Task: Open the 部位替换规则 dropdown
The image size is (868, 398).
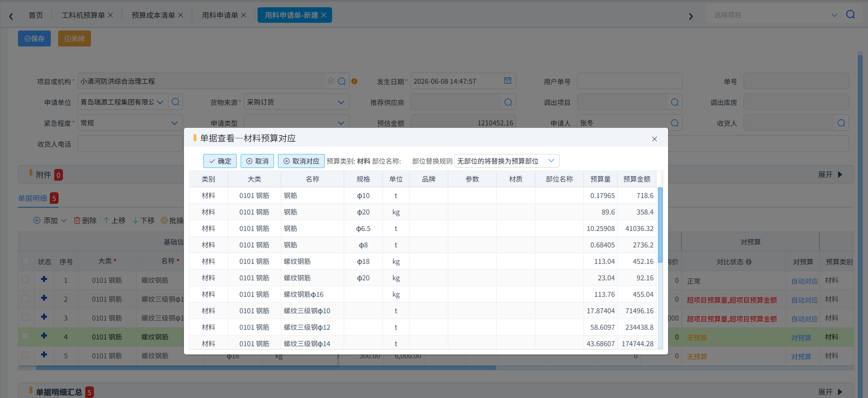Action: (507, 161)
